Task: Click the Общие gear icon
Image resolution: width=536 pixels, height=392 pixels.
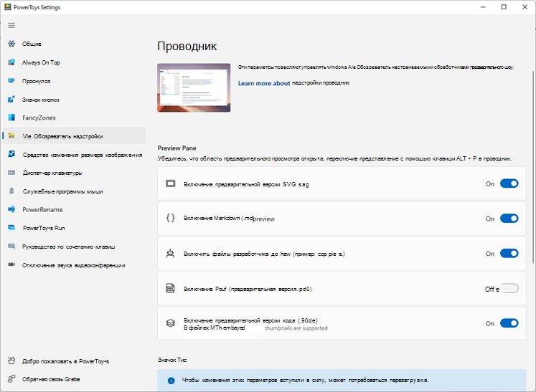Action: tap(11, 44)
